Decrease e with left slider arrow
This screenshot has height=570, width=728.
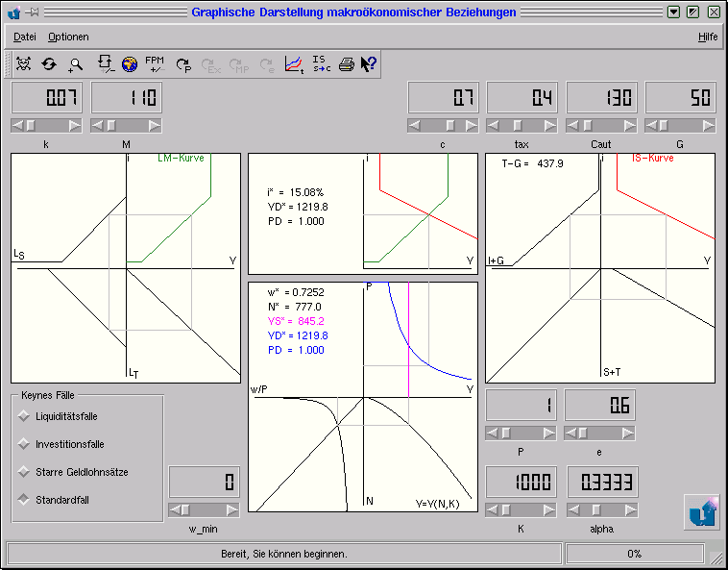click(570, 434)
